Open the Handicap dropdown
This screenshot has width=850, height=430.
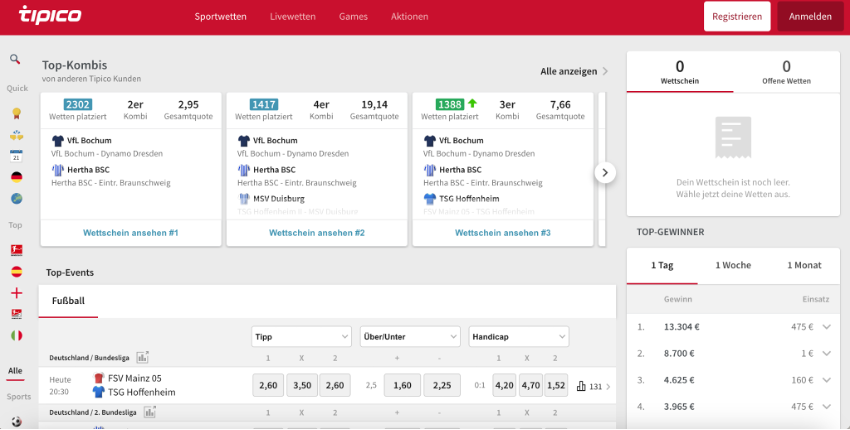click(x=518, y=337)
